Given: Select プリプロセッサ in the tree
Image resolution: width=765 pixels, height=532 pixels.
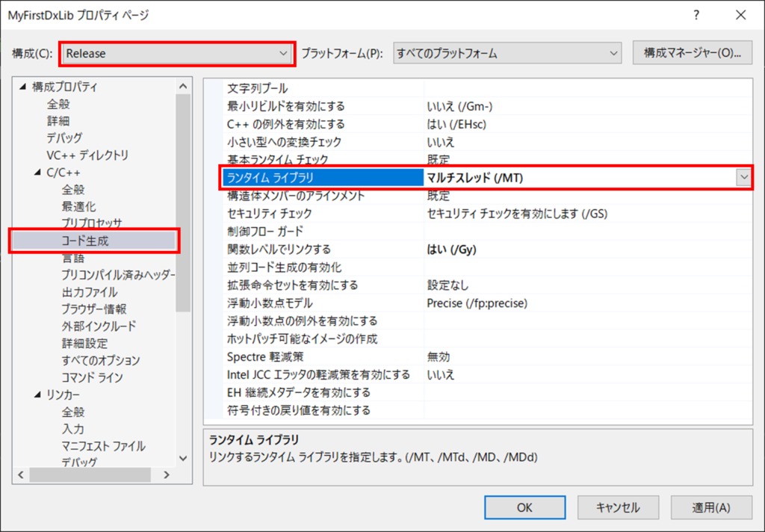Looking at the screenshot, I should (91, 223).
